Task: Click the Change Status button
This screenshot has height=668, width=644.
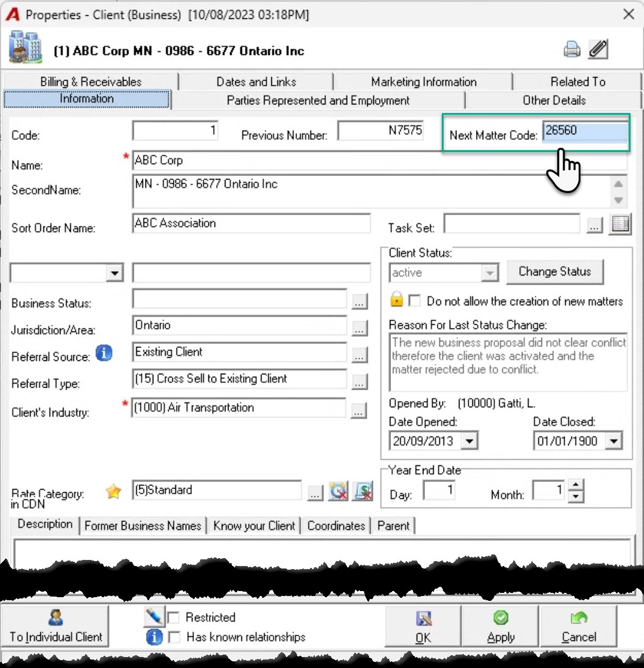Action: (x=555, y=272)
